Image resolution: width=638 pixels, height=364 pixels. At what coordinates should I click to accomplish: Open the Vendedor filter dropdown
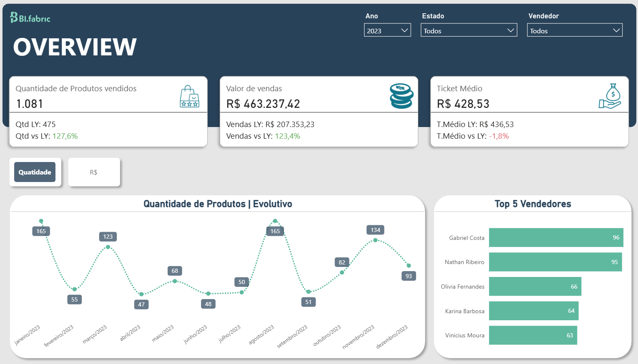click(x=575, y=30)
